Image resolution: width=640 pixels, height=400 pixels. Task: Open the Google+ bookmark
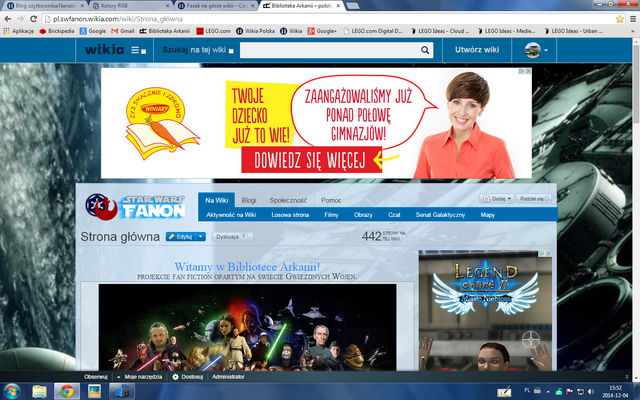(x=322, y=31)
